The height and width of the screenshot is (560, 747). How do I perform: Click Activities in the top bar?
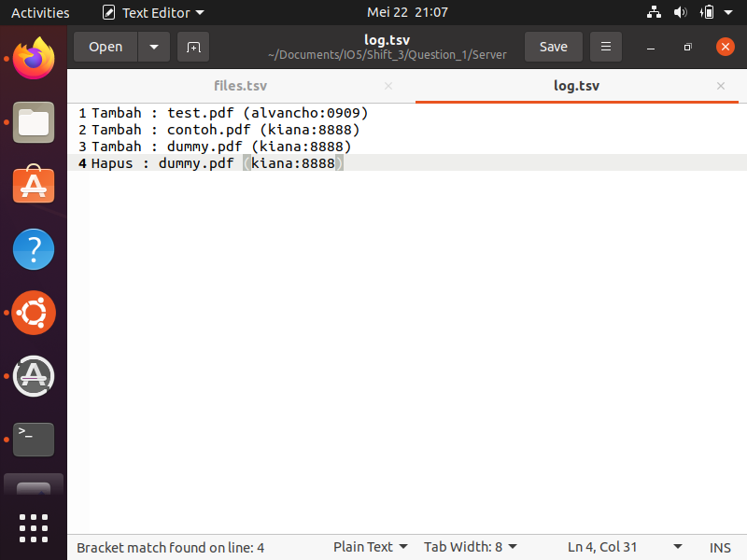coord(40,12)
